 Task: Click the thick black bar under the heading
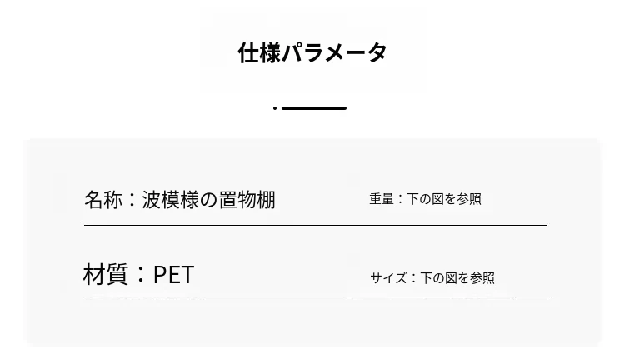pos(314,108)
